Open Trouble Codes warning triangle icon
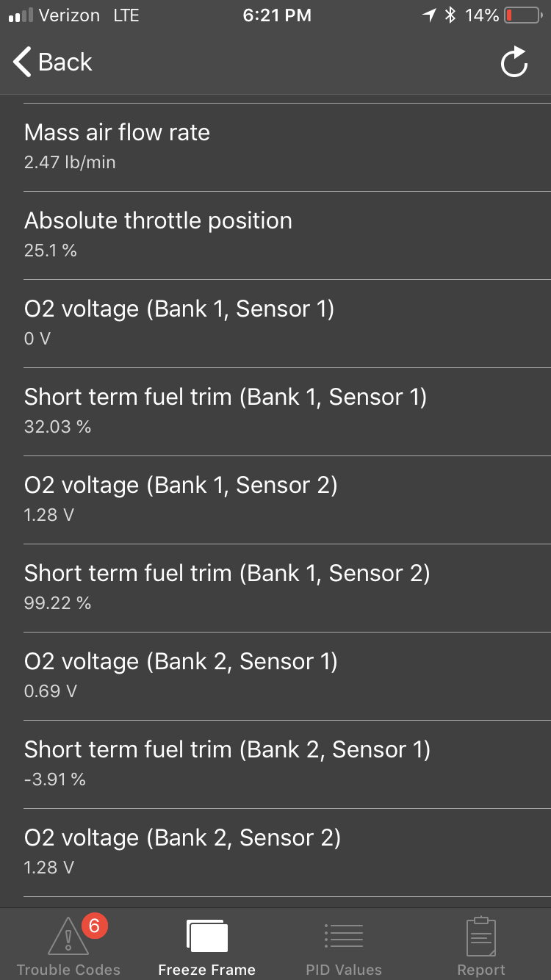Screen dimensions: 551x980 click(x=68, y=936)
